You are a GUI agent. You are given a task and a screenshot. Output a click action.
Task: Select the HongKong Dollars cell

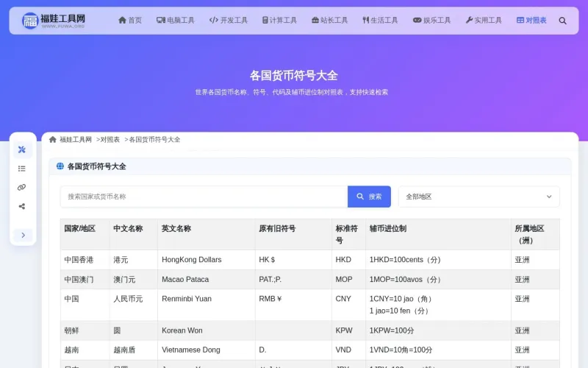pyautogui.click(x=207, y=260)
